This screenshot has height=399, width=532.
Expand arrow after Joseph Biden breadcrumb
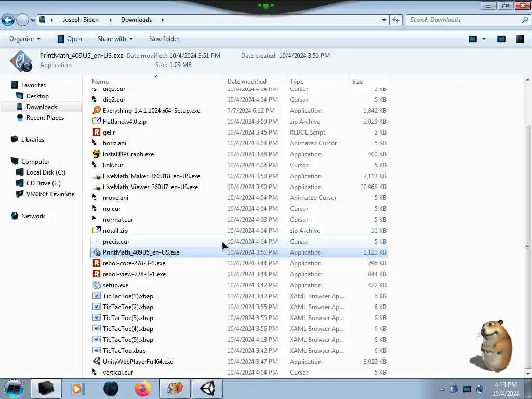[111, 20]
